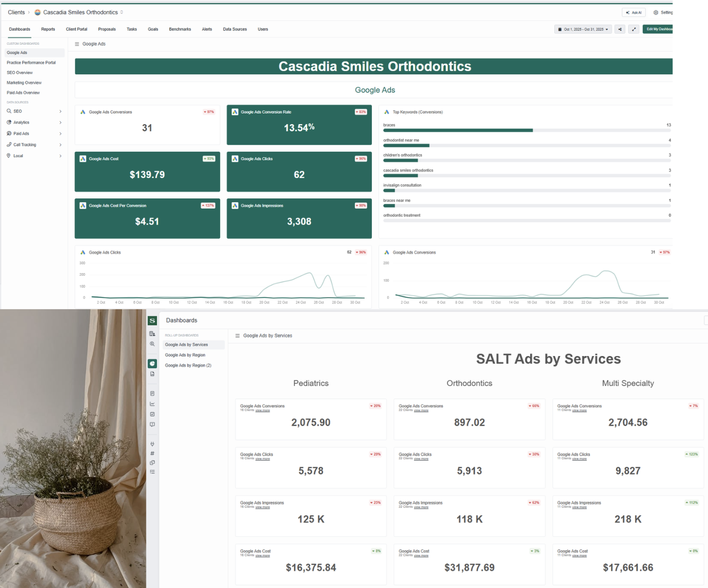Open the Marketing Overview dashboard
The image size is (708, 588).
pos(24,83)
